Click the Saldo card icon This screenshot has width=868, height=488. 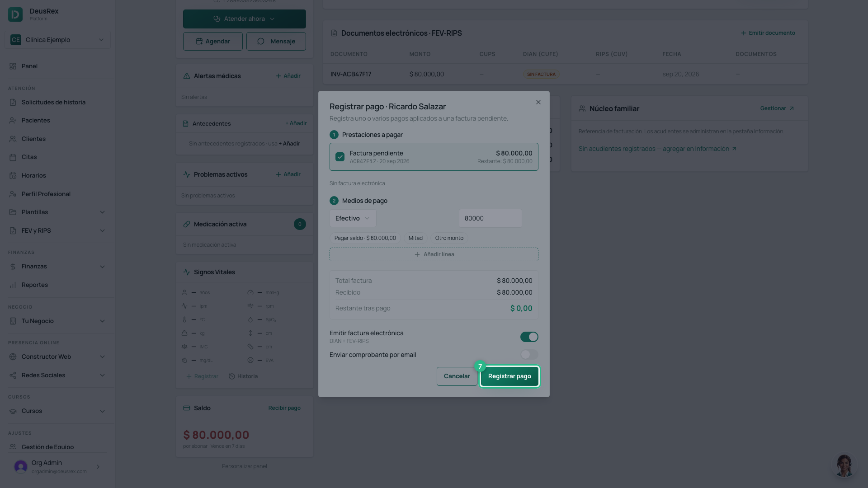(x=187, y=408)
